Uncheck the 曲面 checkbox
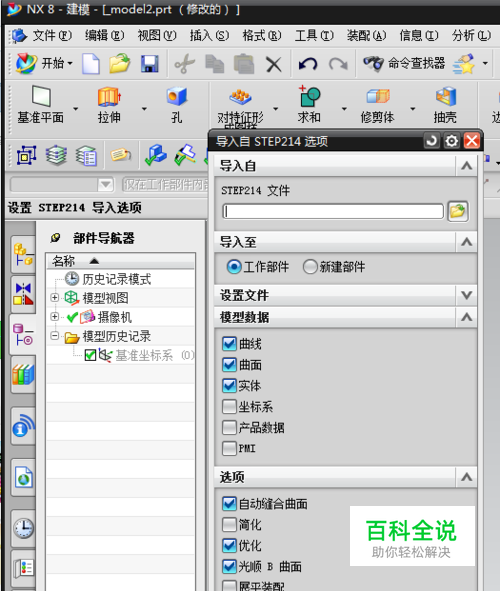This screenshot has width=500, height=591. click(x=229, y=364)
